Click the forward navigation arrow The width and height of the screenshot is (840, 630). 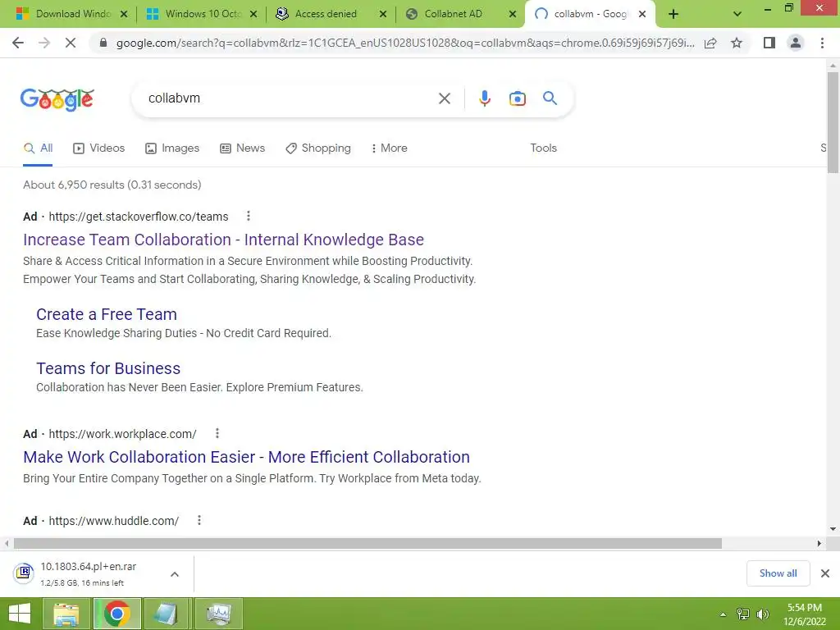point(44,43)
